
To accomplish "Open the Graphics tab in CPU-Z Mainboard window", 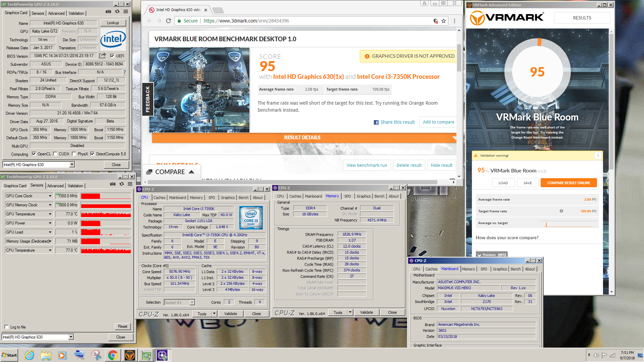I will (x=500, y=269).
